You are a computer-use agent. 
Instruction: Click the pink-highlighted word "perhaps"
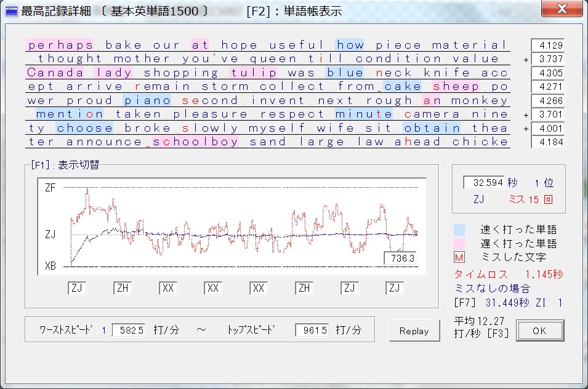tap(60, 45)
